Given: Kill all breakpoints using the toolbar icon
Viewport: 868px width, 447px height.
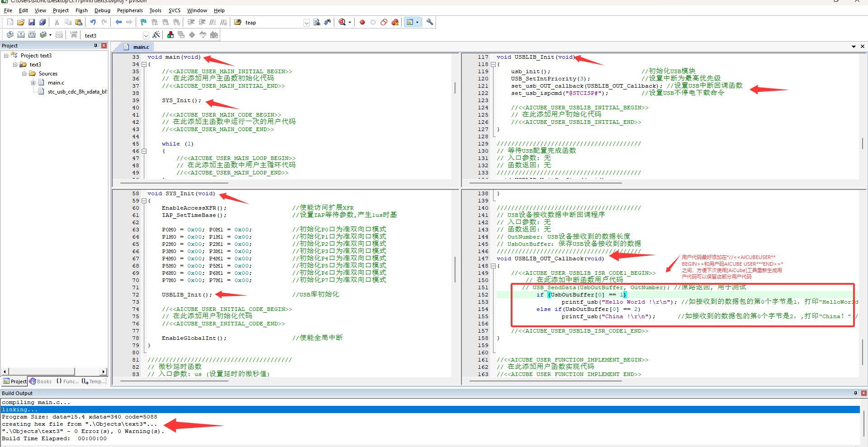Looking at the screenshot, I should pos(395,22).
